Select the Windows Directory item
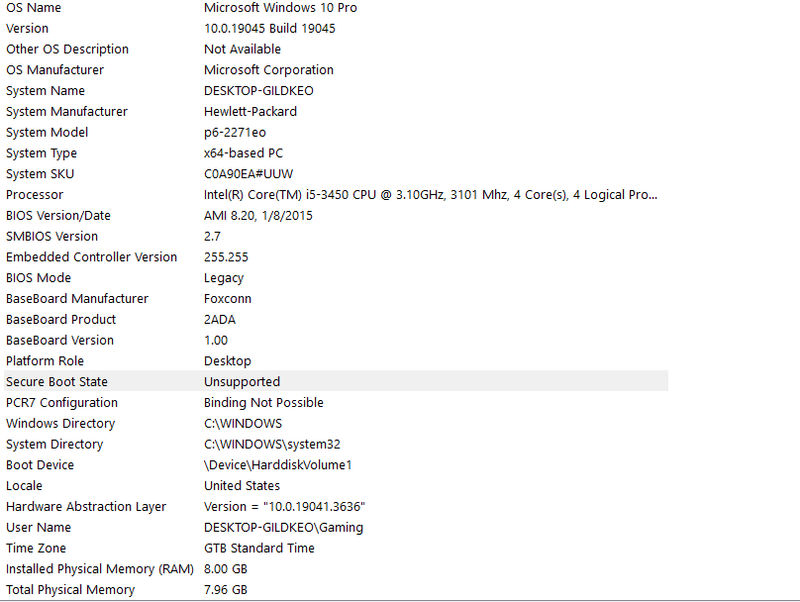This screenshot has width=800, height=602. (x=61, y=424)
